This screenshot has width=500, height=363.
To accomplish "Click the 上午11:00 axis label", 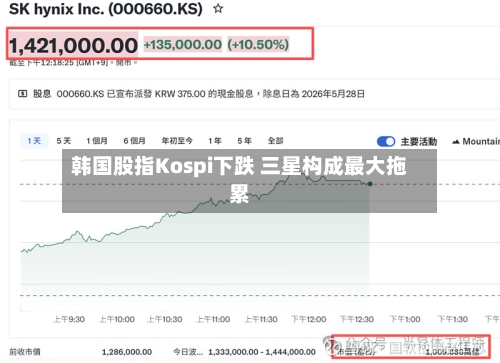I will 213,319.
